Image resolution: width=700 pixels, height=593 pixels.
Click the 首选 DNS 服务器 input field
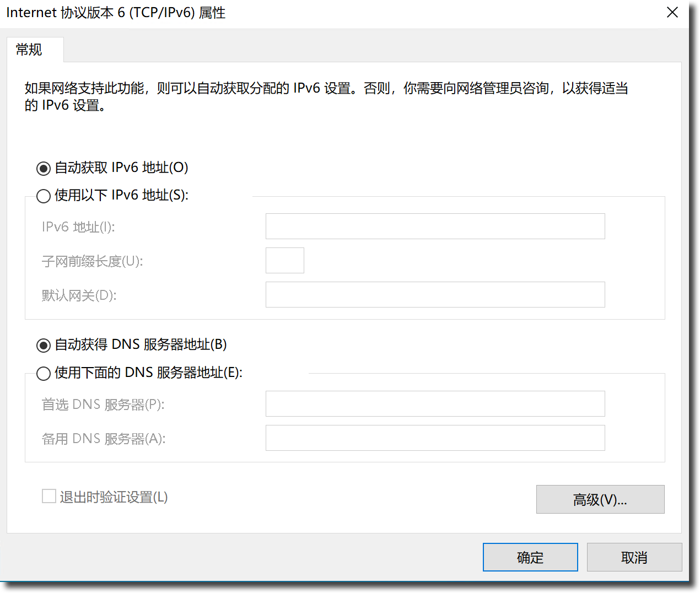[x=435, y=404]
